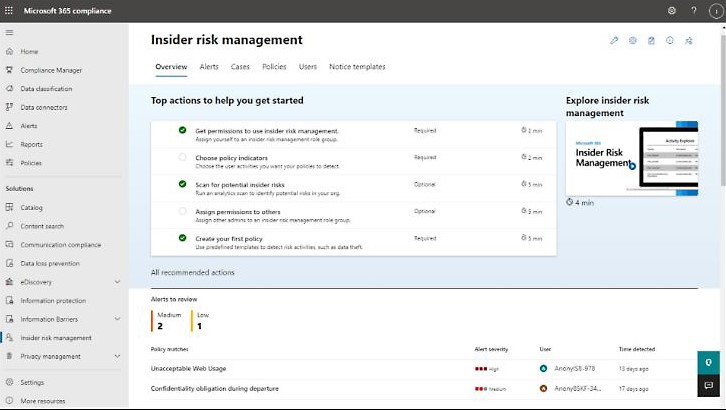Click the Catalog icon
This screenshot has width=726, height=410.
[x=9, y=207]
